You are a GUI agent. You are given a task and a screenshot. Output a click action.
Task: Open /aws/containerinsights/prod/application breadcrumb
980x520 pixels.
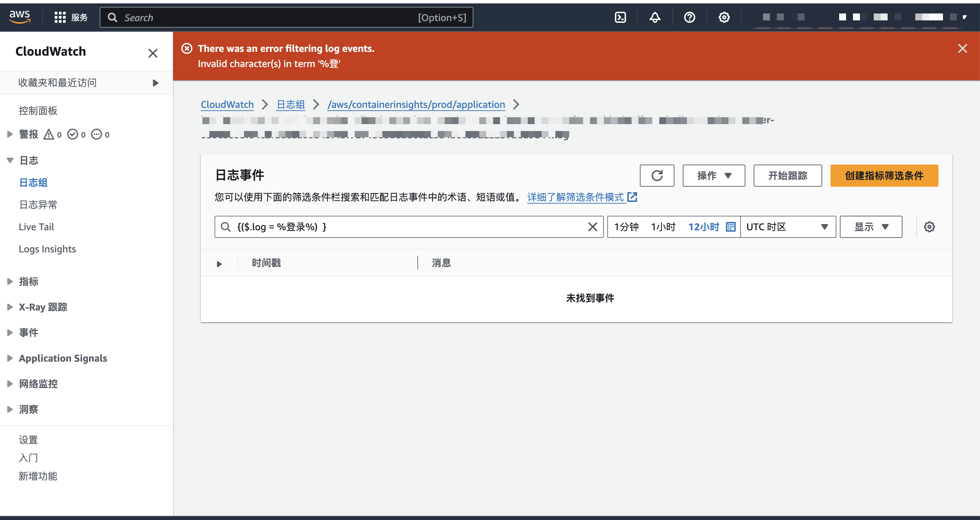(x=416, y=104)
